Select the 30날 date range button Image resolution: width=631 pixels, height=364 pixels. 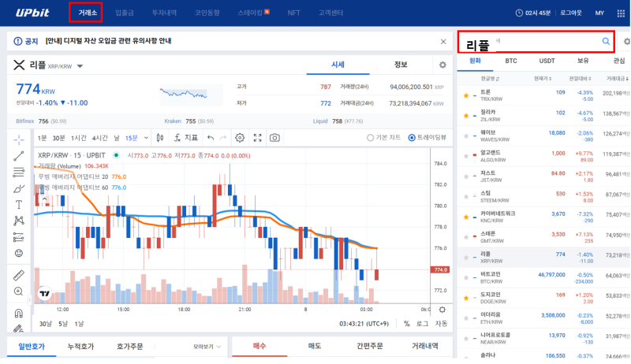[46, 323]
